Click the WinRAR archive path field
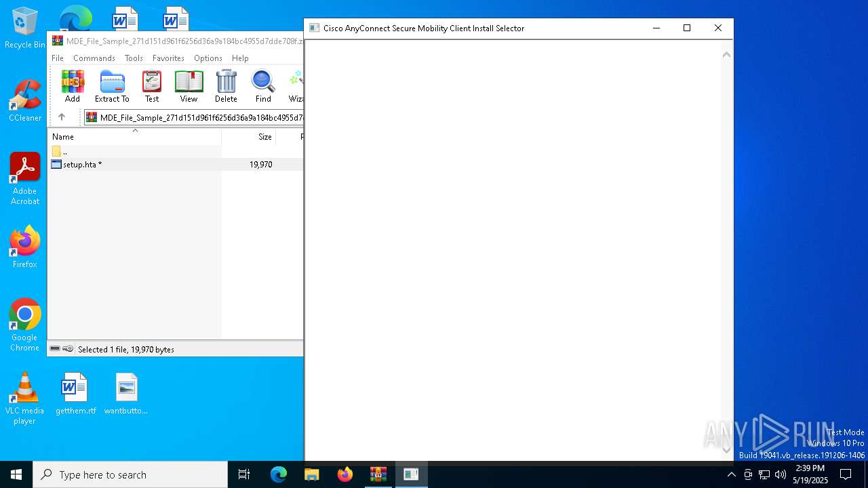This screenshot has height=488, width=868. pyautogui.click(x=193, y=117)
